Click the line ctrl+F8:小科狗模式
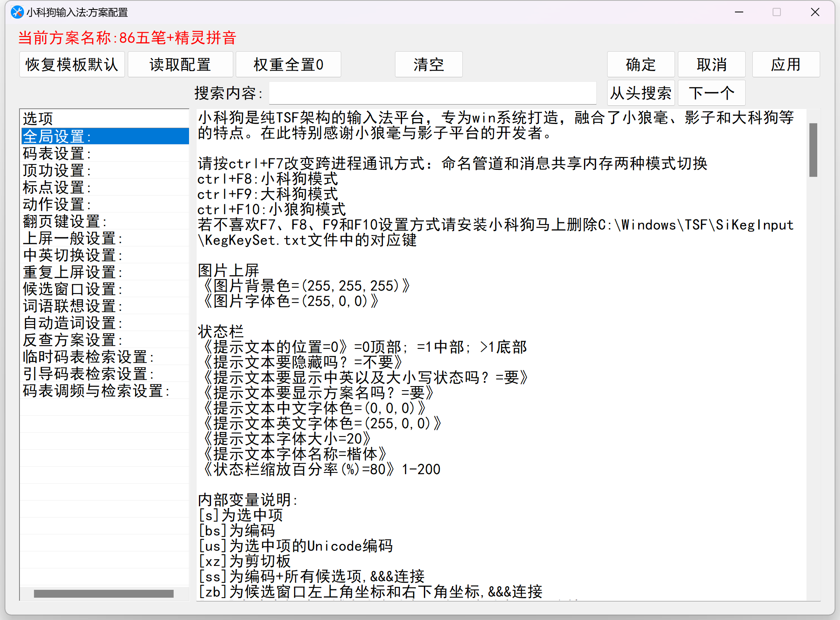The height and width of the screenshot is (620, 840). coord(268,179)
